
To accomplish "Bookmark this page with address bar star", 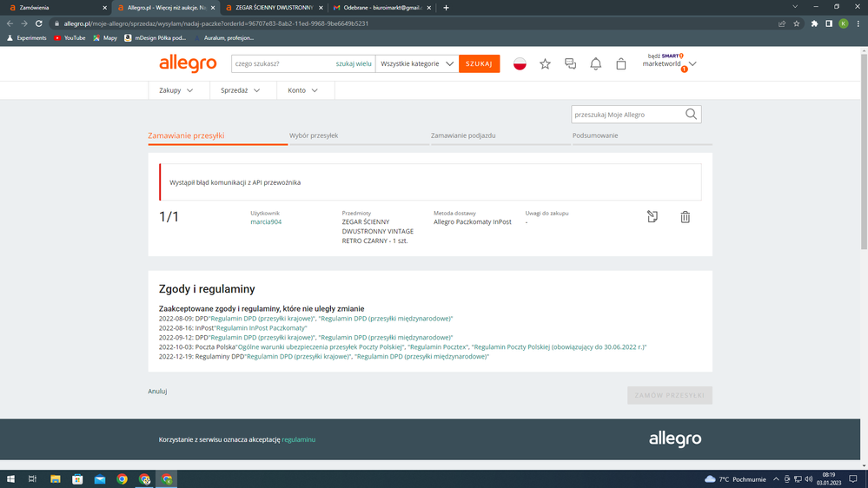I will point(797,23).
